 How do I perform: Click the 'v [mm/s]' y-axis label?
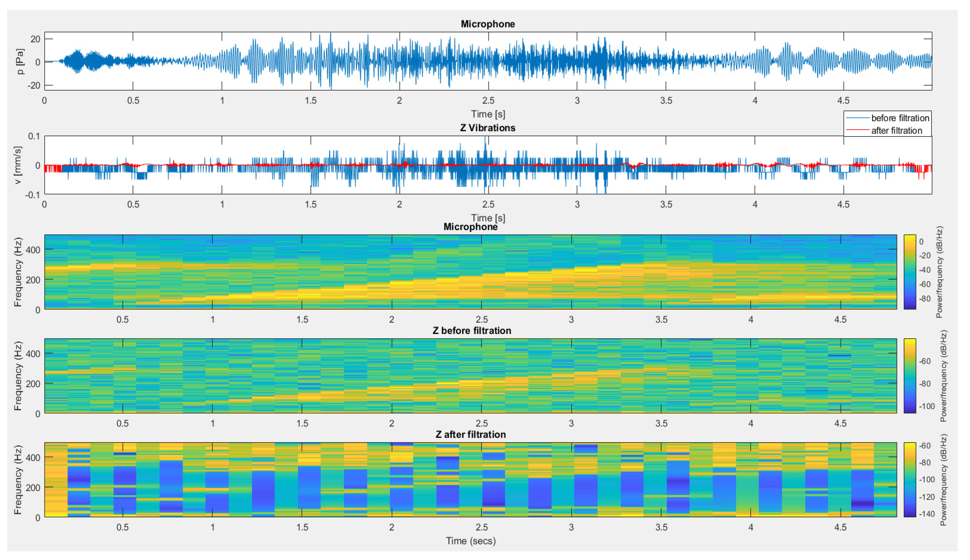point(18,165)
